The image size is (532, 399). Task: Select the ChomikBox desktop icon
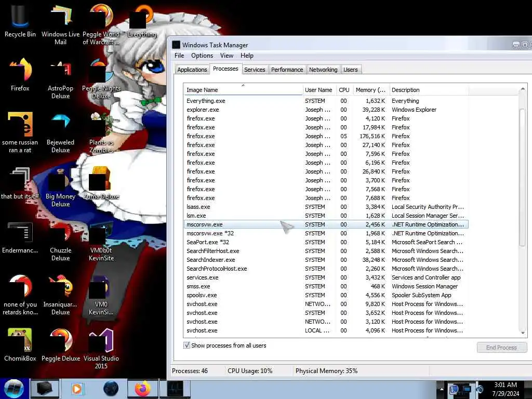tap(20, 345)
